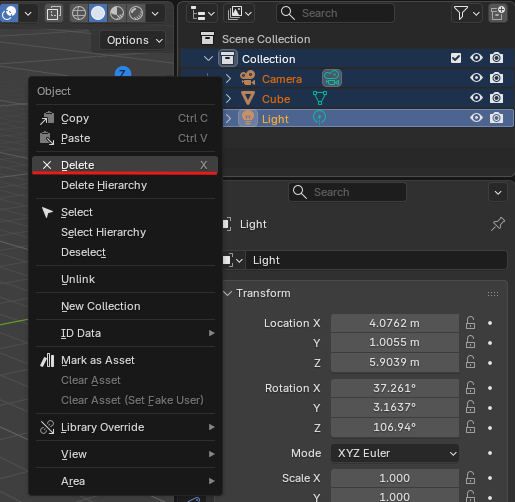Click the Rotation Z value field
The image size is (515, 502).
(x=395, y=427)
